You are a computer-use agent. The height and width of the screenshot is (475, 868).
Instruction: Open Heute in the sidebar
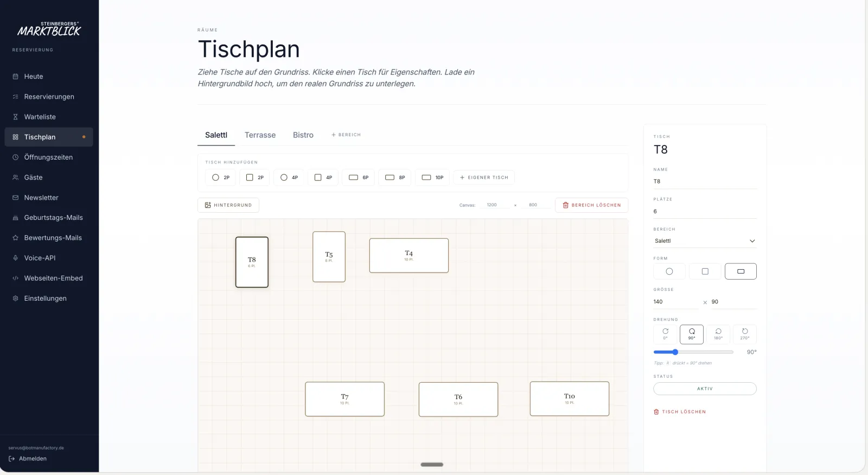click(x=49, y=77)
